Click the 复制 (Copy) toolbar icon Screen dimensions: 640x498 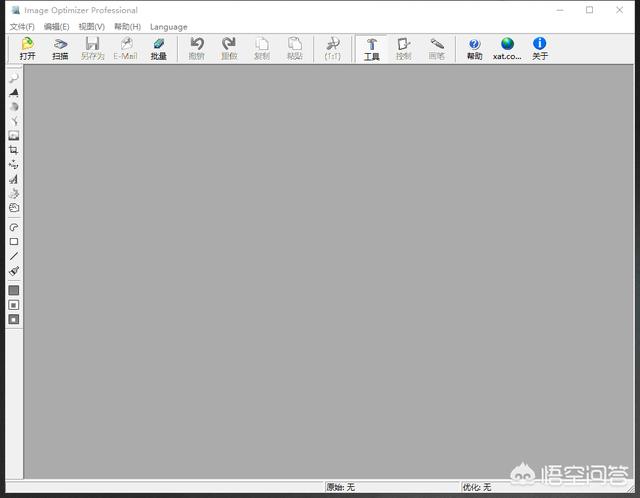pyautogui.click(x=262, y=49)
